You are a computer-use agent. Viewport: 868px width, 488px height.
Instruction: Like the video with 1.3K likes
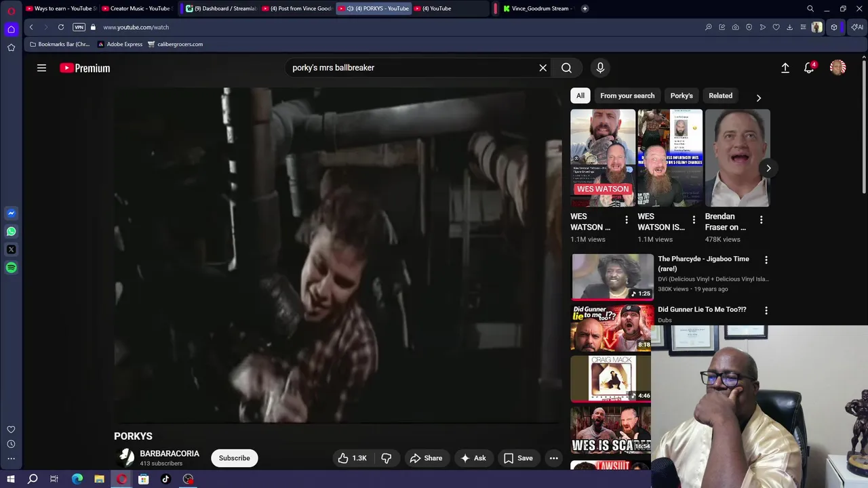click(x=353, y=458)
